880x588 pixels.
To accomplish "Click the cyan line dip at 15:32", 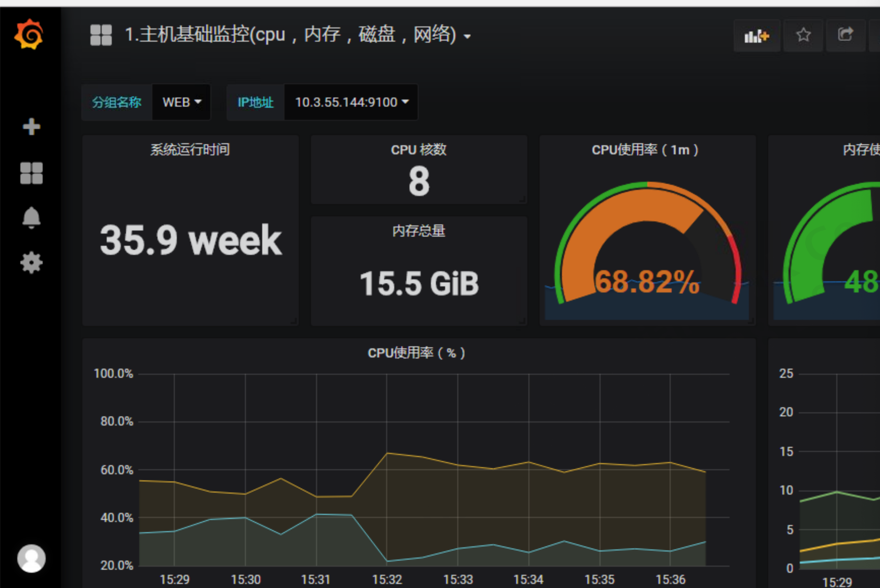I will pyautogui.click(x=387, y=561).
